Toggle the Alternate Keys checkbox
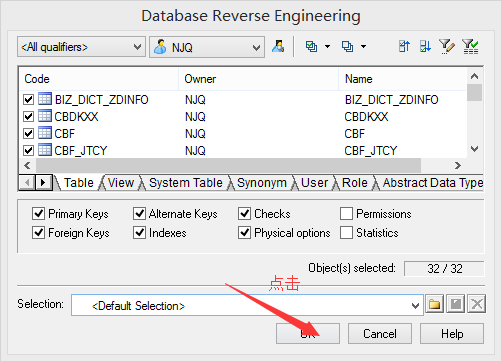Screen dimensions: 502x362 point(139,213)
